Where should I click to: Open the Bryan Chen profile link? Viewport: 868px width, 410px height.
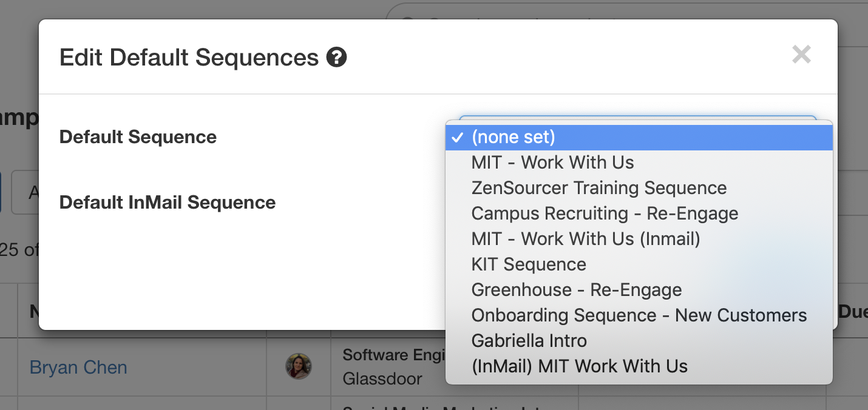pos(78,368)
